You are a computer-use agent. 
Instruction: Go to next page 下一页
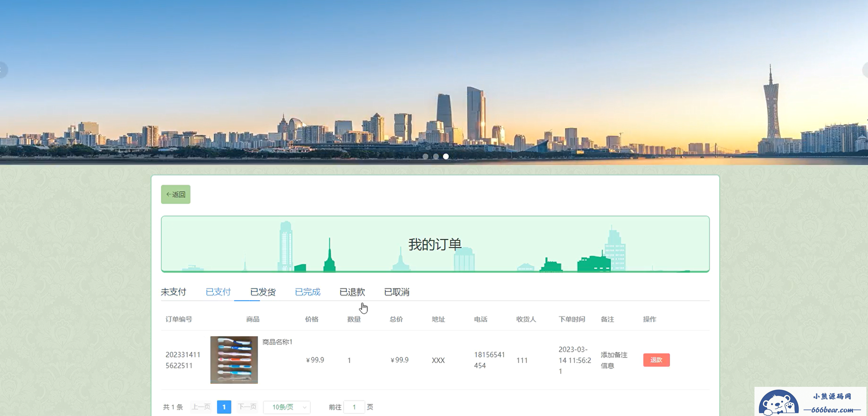(x=247, y=406)
